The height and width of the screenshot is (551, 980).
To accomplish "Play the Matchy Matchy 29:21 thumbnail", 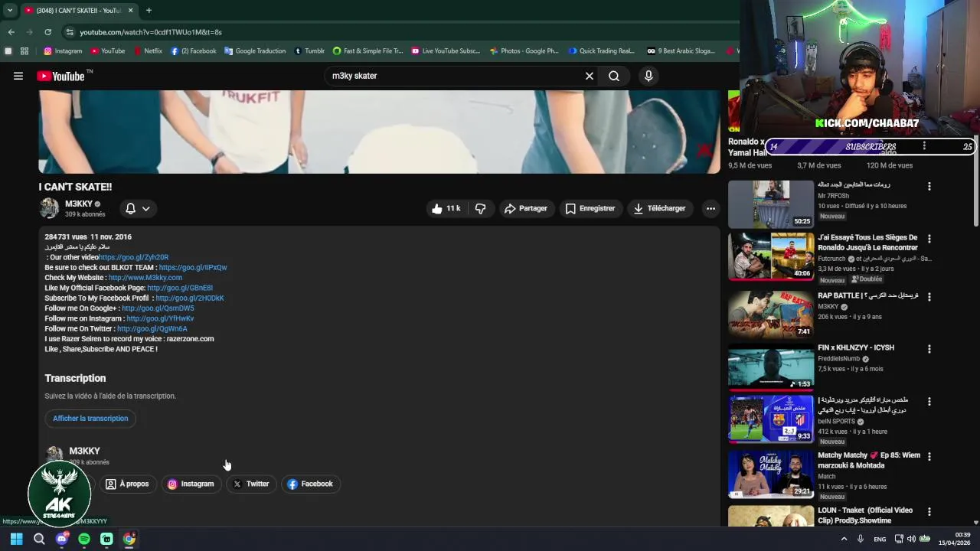I will [x=771, y=474].
